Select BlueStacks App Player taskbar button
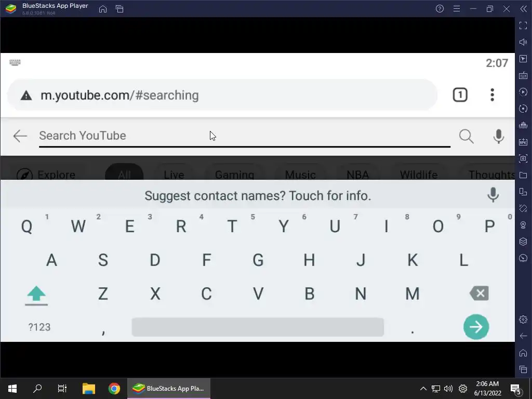This screenshot has height=399, width=532. (169, 389)
